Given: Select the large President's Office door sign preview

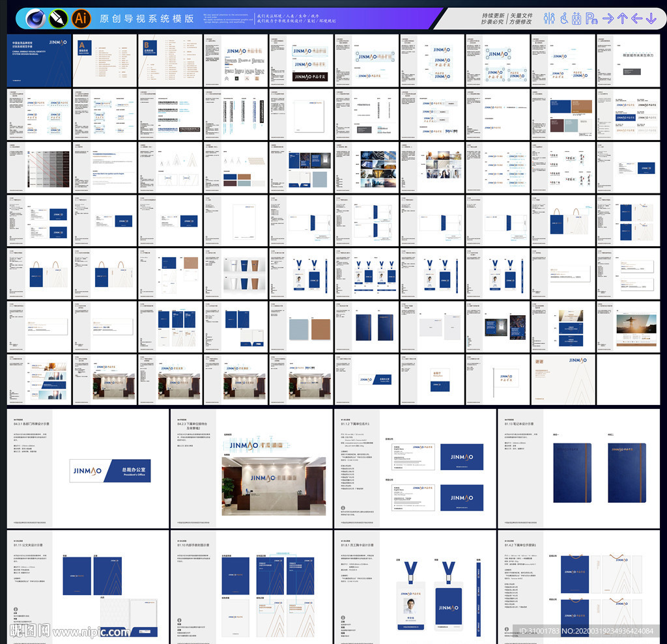Looking at the screenshot, I should coord(110,470).
